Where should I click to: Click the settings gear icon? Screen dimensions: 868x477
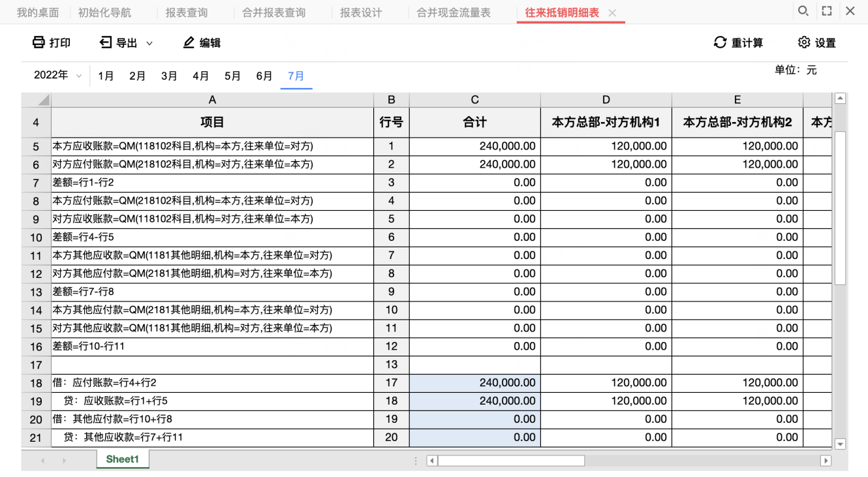coord(804,42)
